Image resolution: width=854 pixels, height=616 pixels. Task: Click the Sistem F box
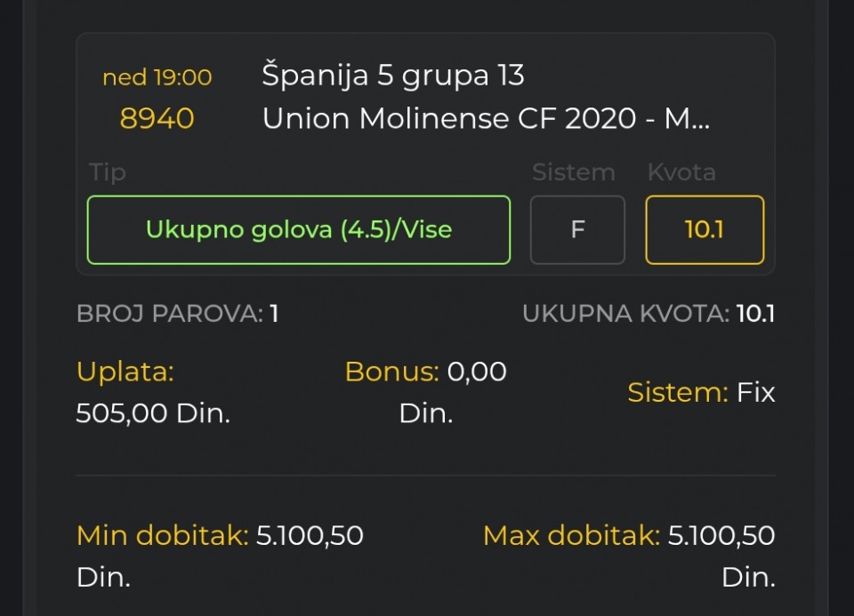tap(577, 229)
